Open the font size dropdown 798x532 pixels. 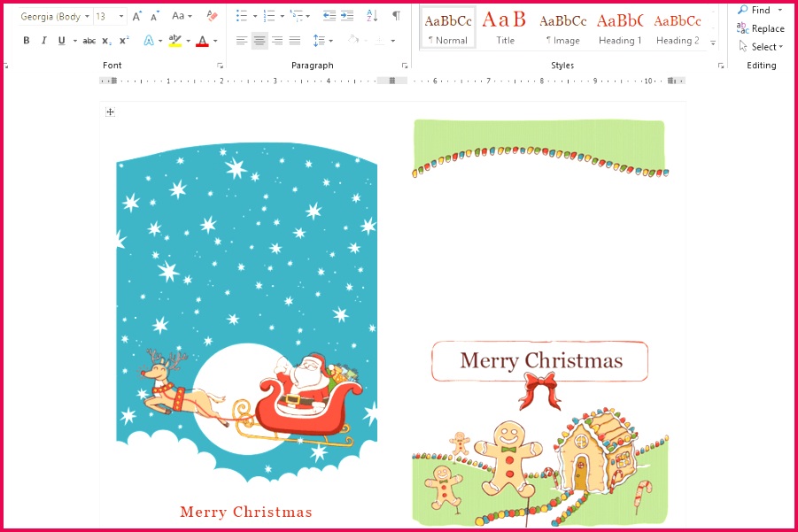coord(121,16)
